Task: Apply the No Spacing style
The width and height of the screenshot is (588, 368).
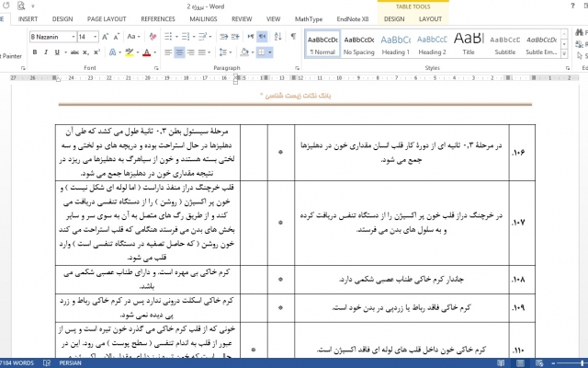Action: click(359, 44)
